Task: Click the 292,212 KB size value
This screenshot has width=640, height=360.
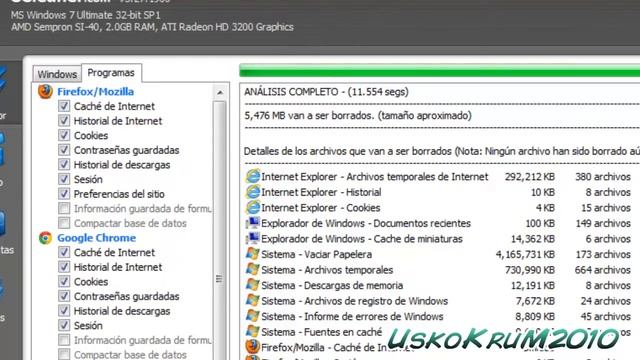Action: [530, 177]
